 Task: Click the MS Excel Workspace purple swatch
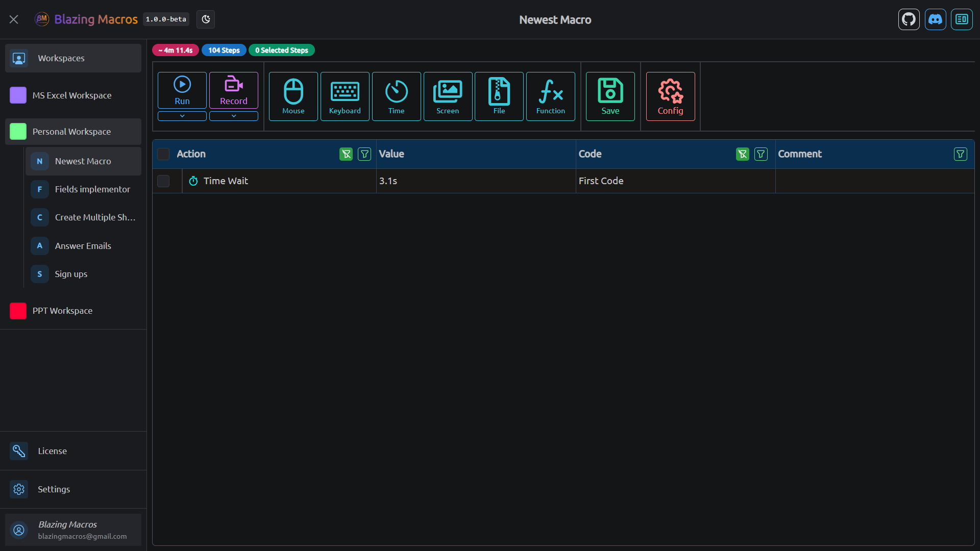click(x=18, y=95)
